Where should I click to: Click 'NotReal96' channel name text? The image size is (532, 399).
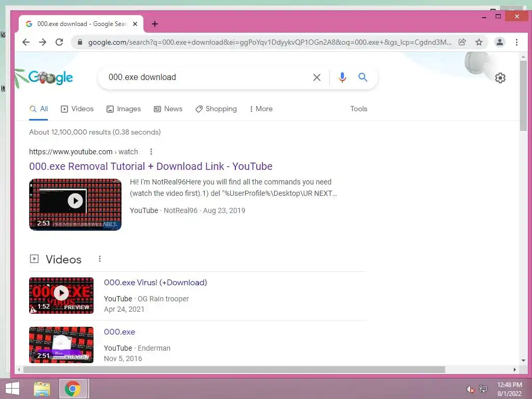point(180,210)
